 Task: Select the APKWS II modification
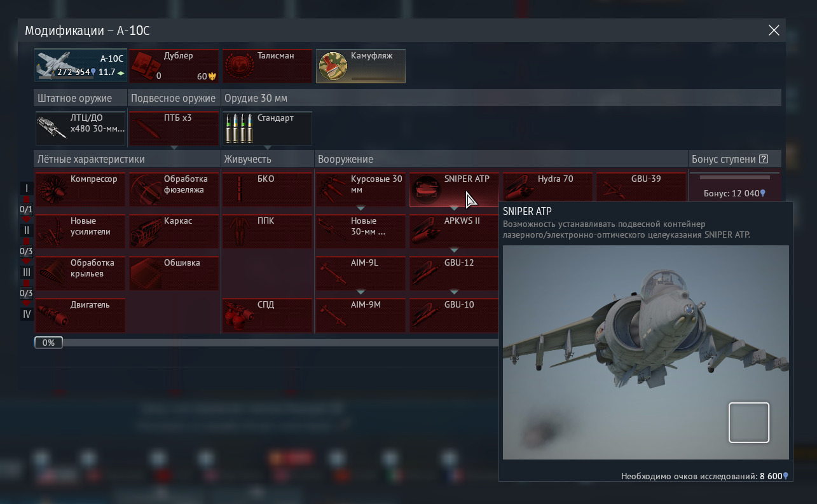point(454,231)
